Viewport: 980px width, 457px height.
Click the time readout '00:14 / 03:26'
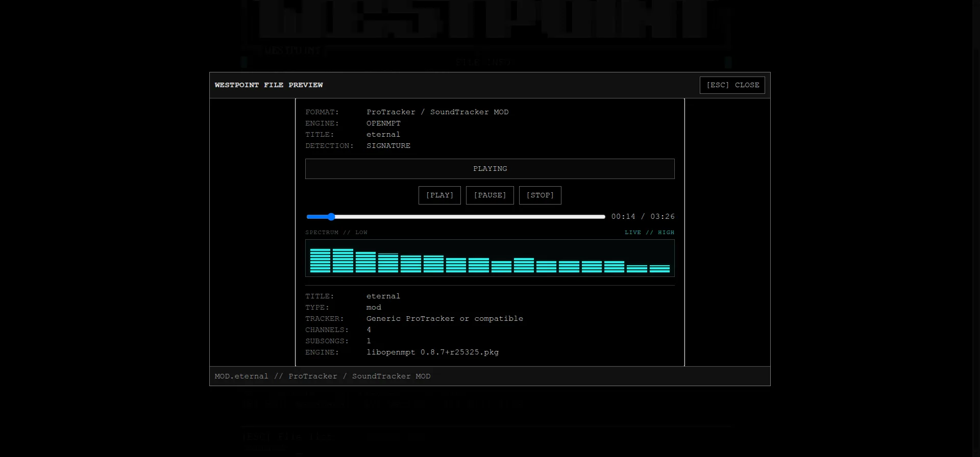point(643,217)
